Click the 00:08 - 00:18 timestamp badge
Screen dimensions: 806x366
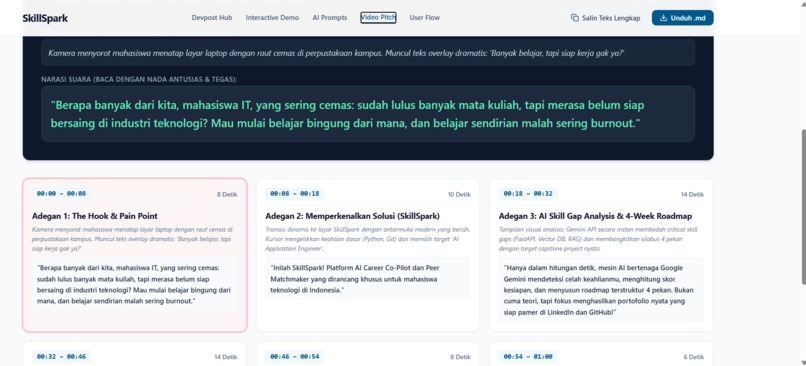[295, 194]
